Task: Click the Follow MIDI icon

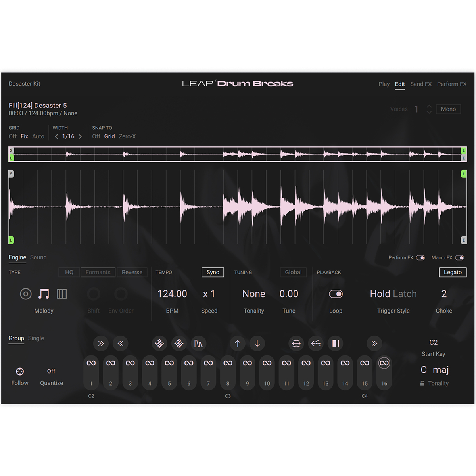Action: [x=20, y=371]
